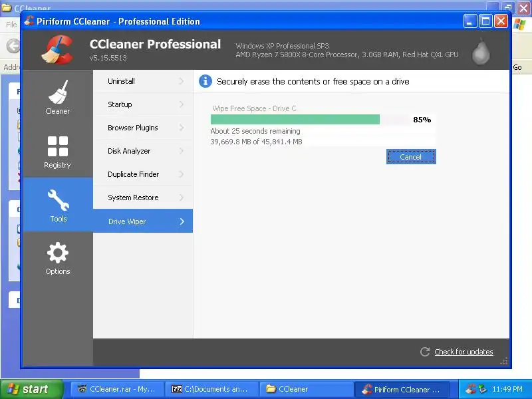The height and width of the screenshot is (399, 532).
Task: Click the Piriform pear logo
Action: click(481, 51)
